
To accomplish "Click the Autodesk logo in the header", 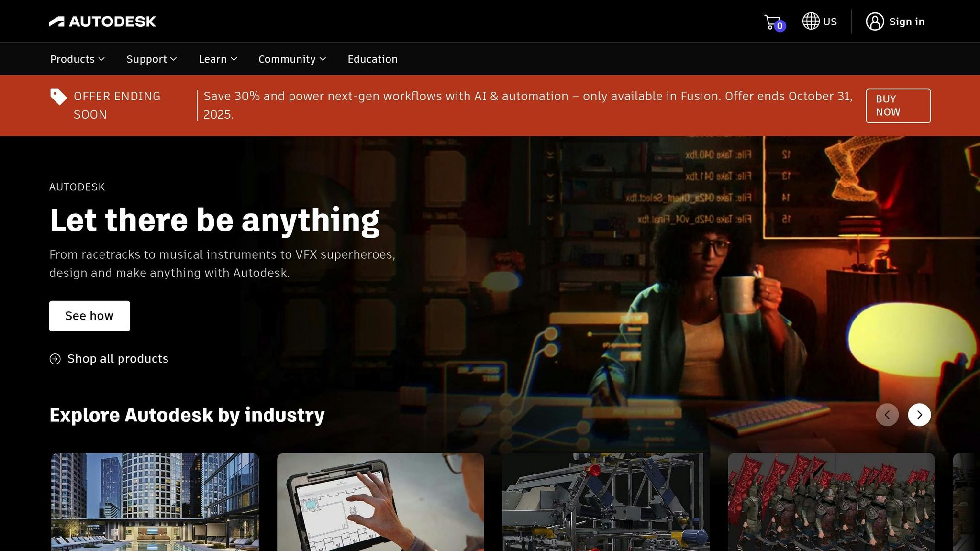I will point(102,22).
